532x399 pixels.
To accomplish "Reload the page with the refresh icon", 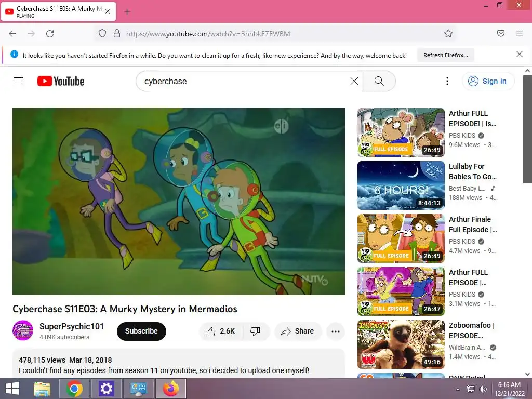I will click(x=50, y=34).
